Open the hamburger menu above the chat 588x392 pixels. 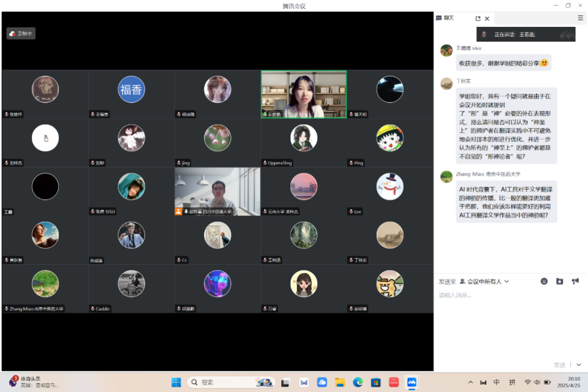click(x=580, y=18)
